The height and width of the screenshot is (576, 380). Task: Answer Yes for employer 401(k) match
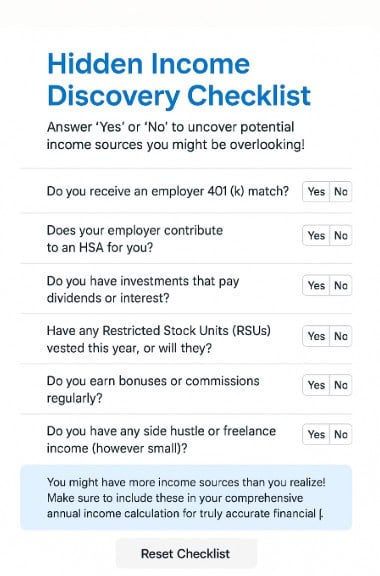(x=316, y=192)
